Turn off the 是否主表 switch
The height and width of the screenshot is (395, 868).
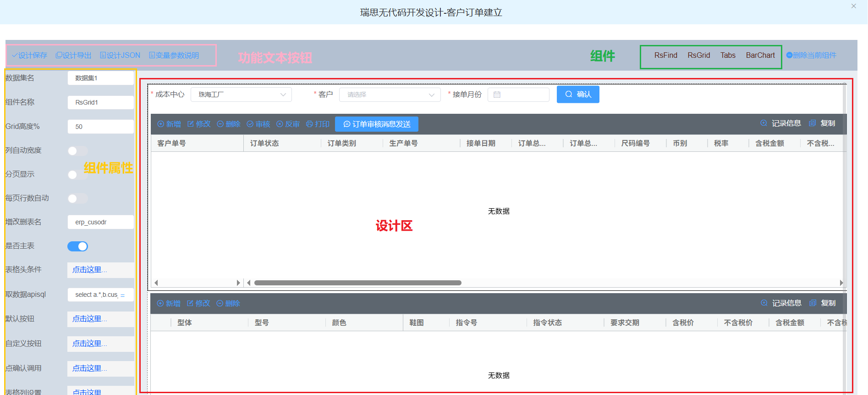pos(77,246)
